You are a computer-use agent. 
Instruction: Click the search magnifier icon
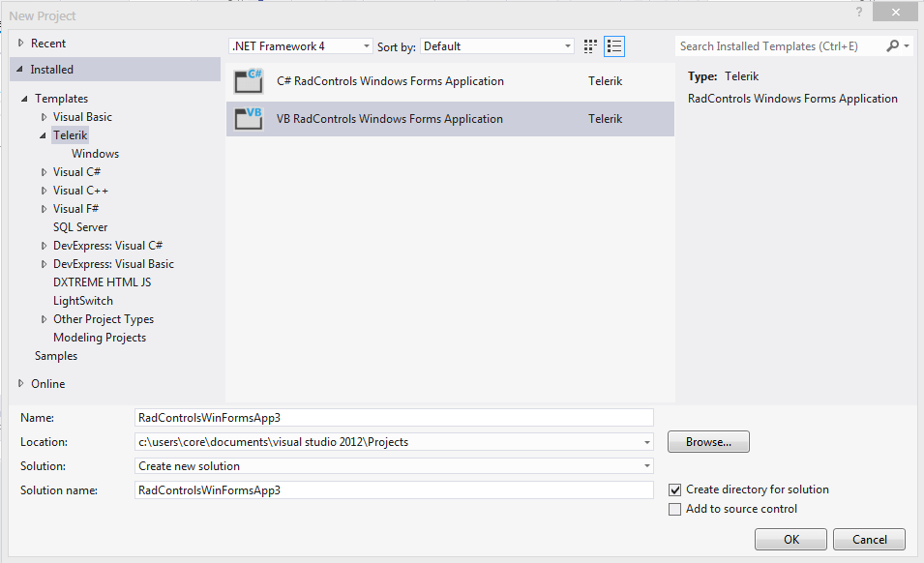tap(892, 46)
